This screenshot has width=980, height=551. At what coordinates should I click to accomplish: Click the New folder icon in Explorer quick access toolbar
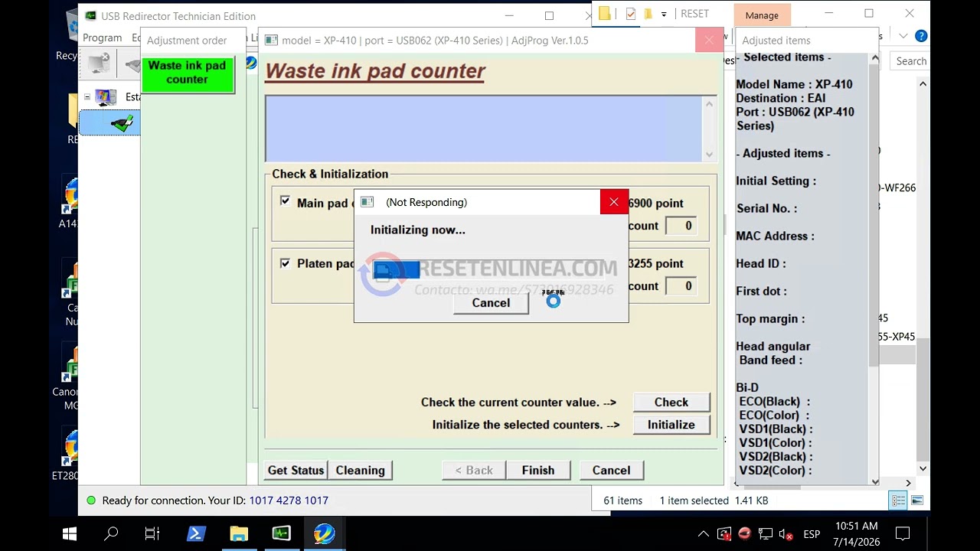648,14
